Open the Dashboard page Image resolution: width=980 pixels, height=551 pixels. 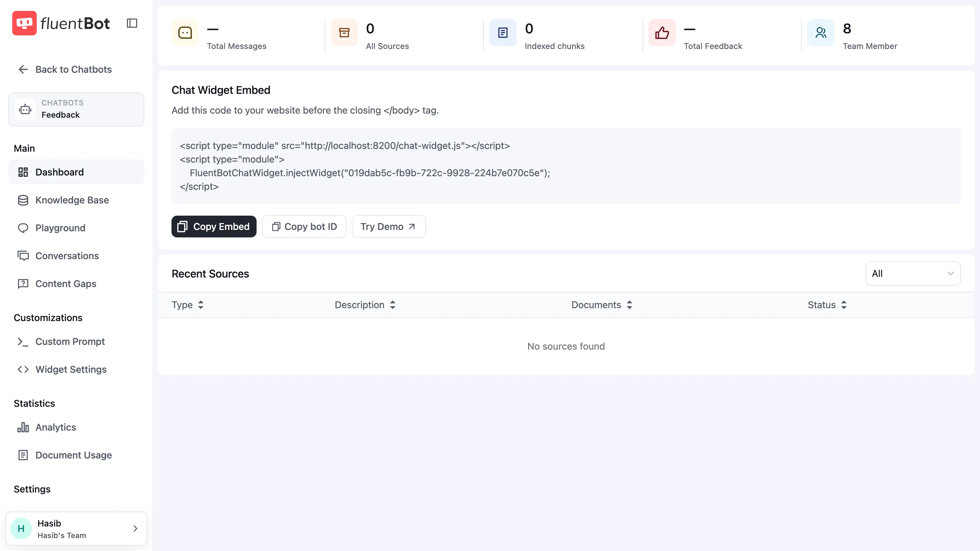[x=76, y=172]
